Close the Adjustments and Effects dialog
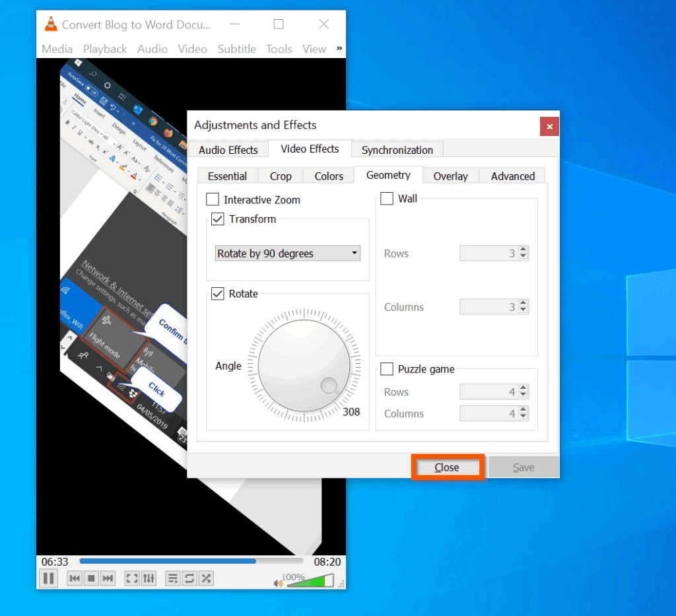 [447, 467]
